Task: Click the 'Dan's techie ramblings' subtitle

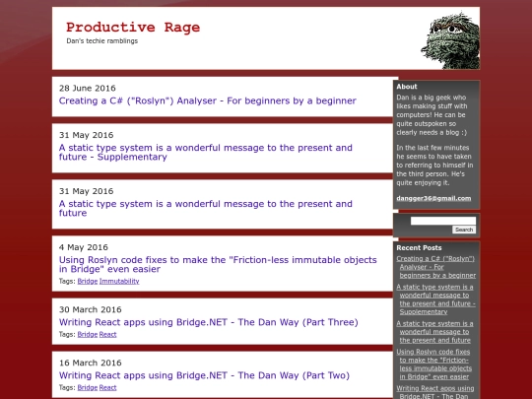Action: (102, 41)
